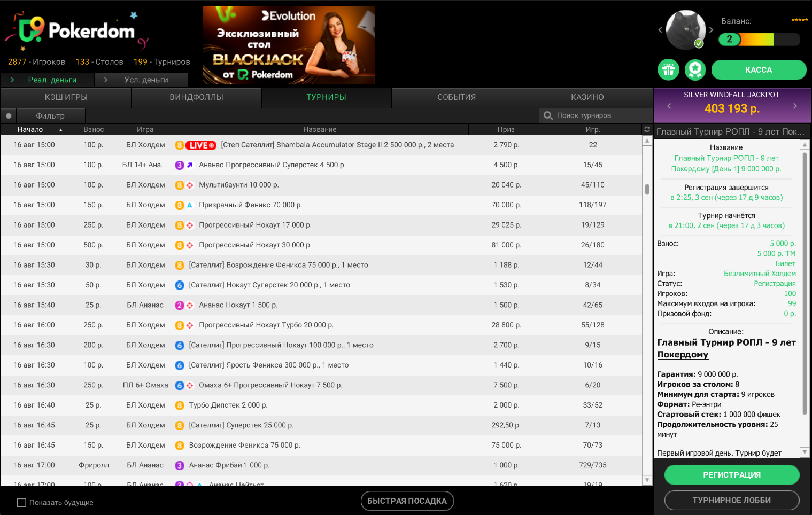Viewport: 812px width, 515px height.
Task: Click the filter status dot indicator
Action: (9, 116)
